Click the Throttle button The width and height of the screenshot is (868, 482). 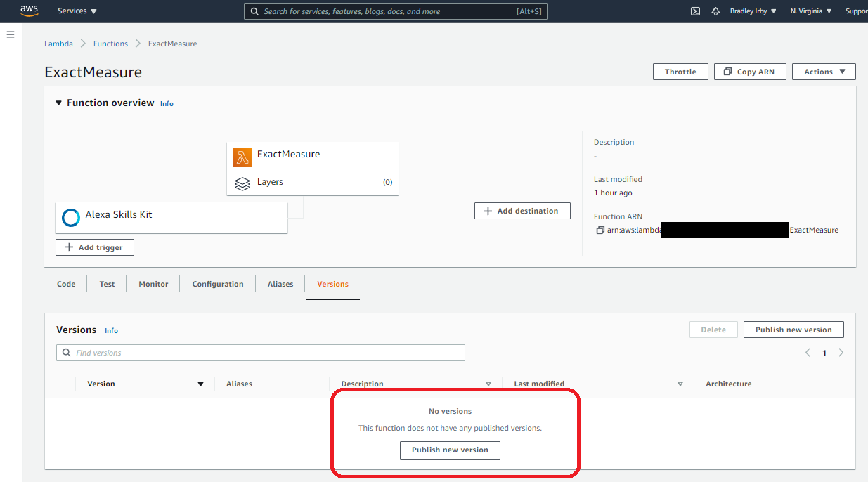pos(680,72)
